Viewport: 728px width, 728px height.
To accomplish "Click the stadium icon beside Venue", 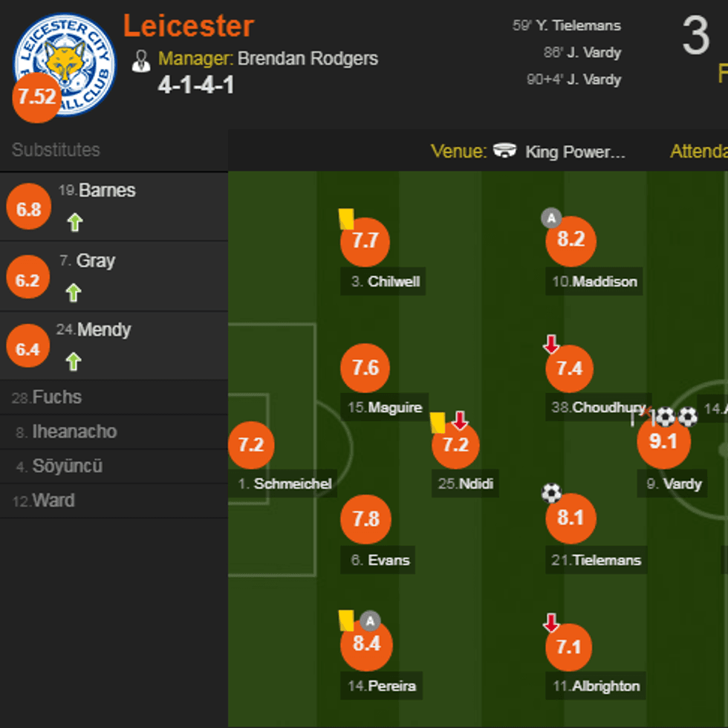I will click(505, 151).
